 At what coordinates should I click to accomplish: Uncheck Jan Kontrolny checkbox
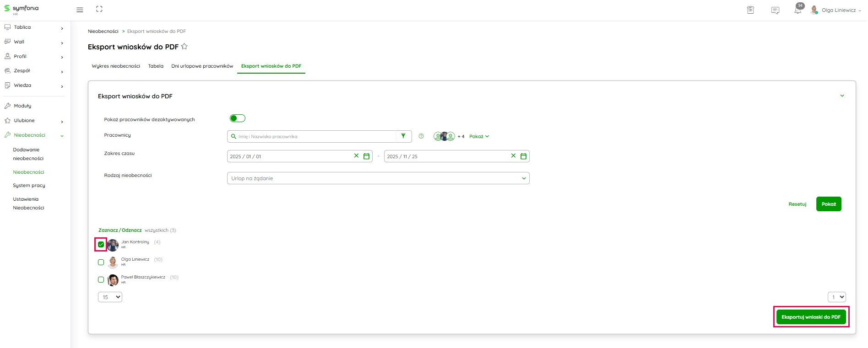pyautogui.click(x=101, y=245)
